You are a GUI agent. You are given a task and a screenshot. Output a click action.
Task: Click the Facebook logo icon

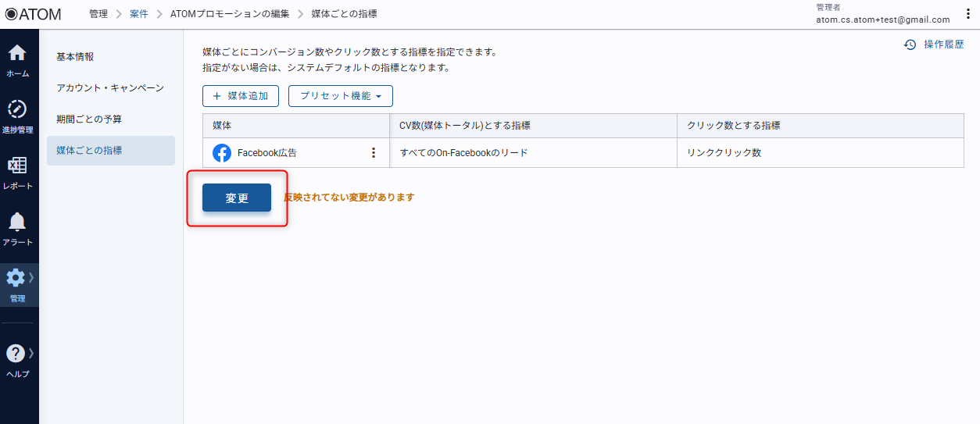(x=222, y=153)
